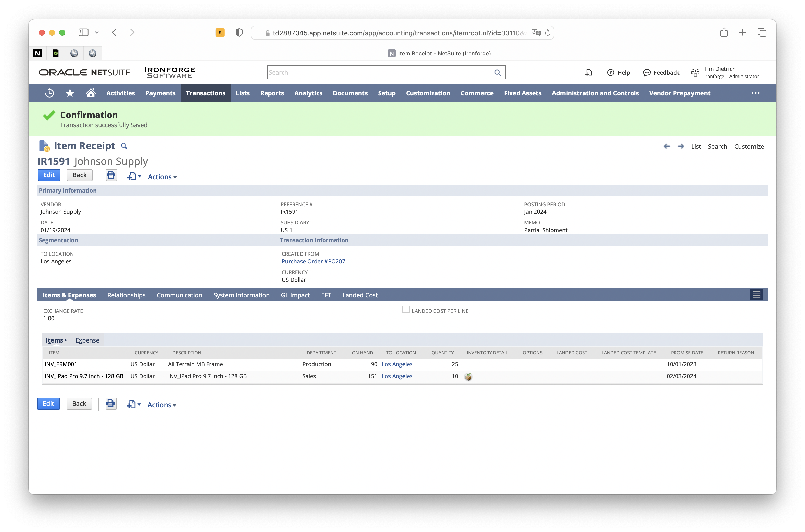Open the INV_FRM001 item link
This screenshot has height=532, width=805.
tap(61, 364)
